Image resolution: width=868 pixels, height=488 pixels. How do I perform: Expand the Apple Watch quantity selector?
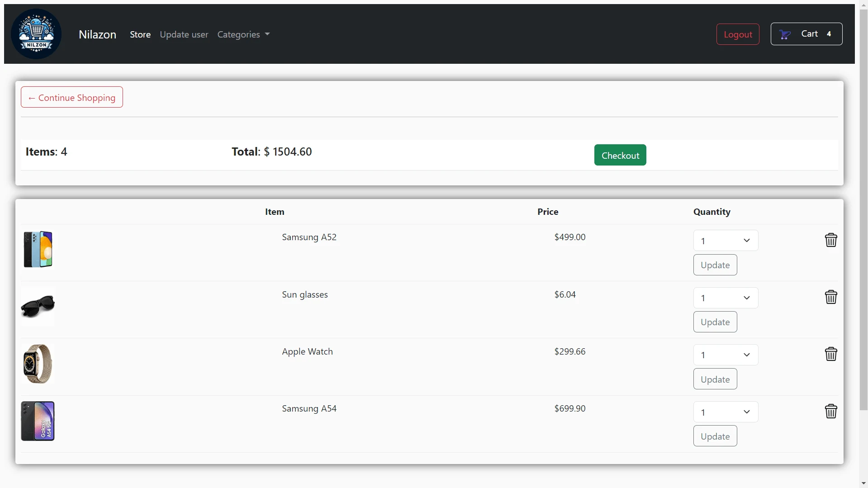point(726,355)
